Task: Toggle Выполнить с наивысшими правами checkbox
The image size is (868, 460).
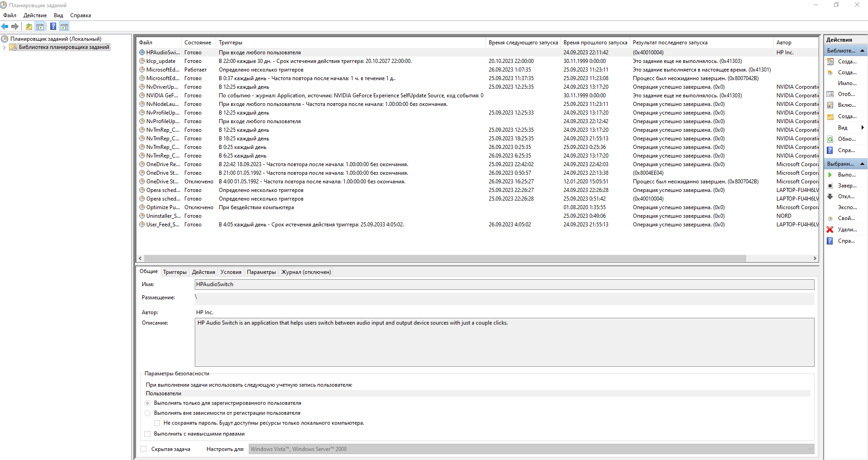Action: click(148, 434)
